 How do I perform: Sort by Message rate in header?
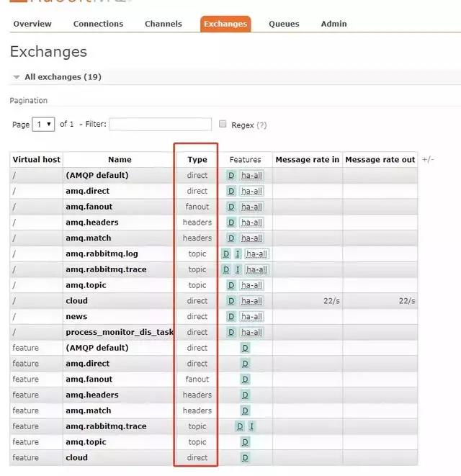point(308,159)
